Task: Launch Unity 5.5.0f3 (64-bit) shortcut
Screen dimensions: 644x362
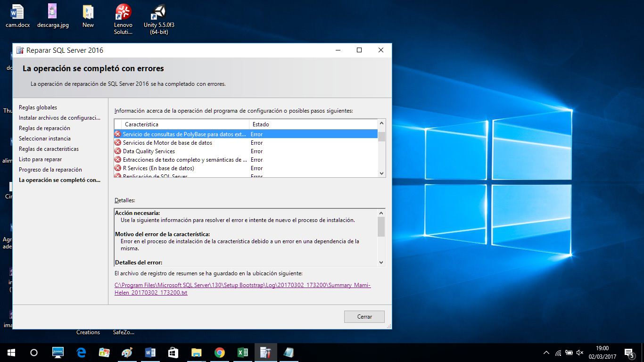Action: 159,19
